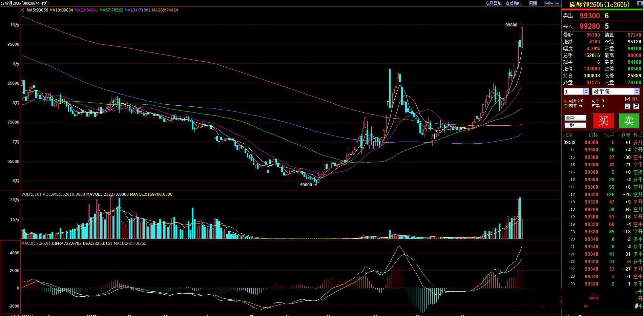Toggle the 自动 checkbox

tap(627, 99)
